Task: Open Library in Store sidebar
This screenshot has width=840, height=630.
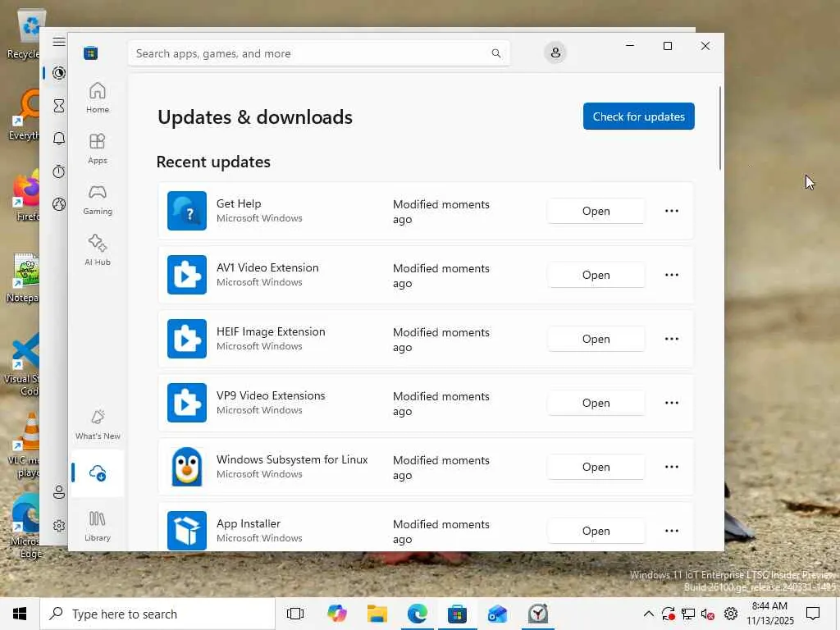Action: (98, 526)
